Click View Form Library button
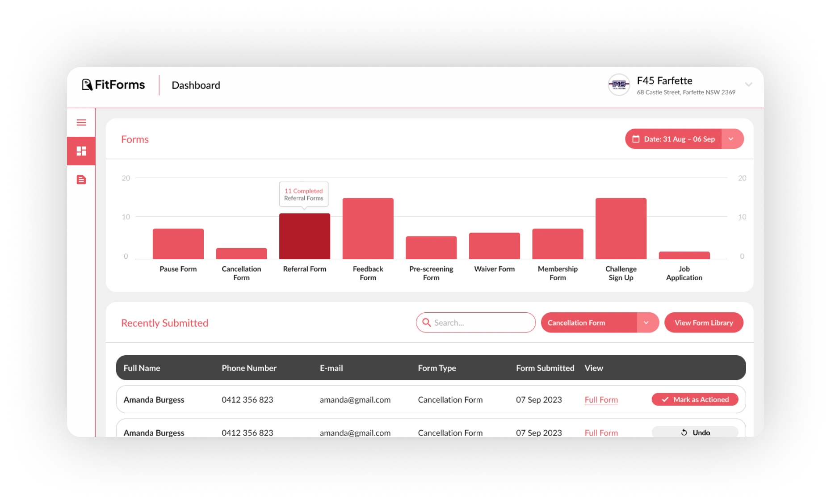831x504 pixels. (704, 323)
